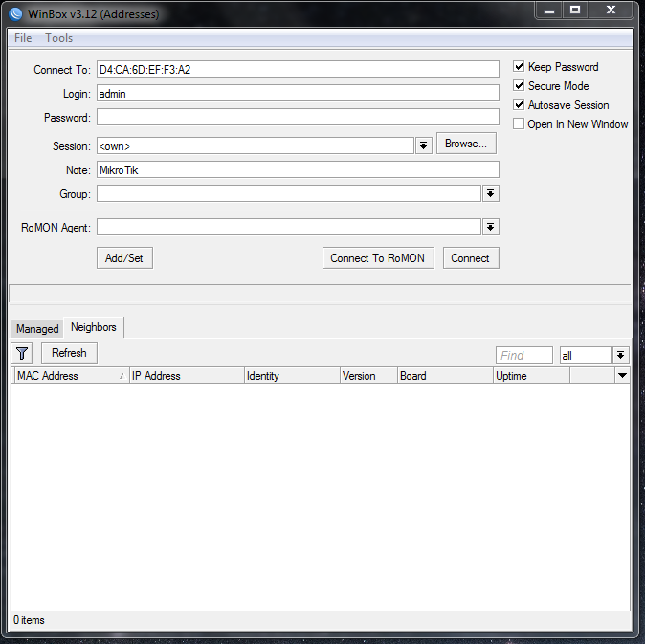Open column chooser arrow in table header
Image resolution: width=645 pixels, height=644 pixels.
tap(622, 375)
